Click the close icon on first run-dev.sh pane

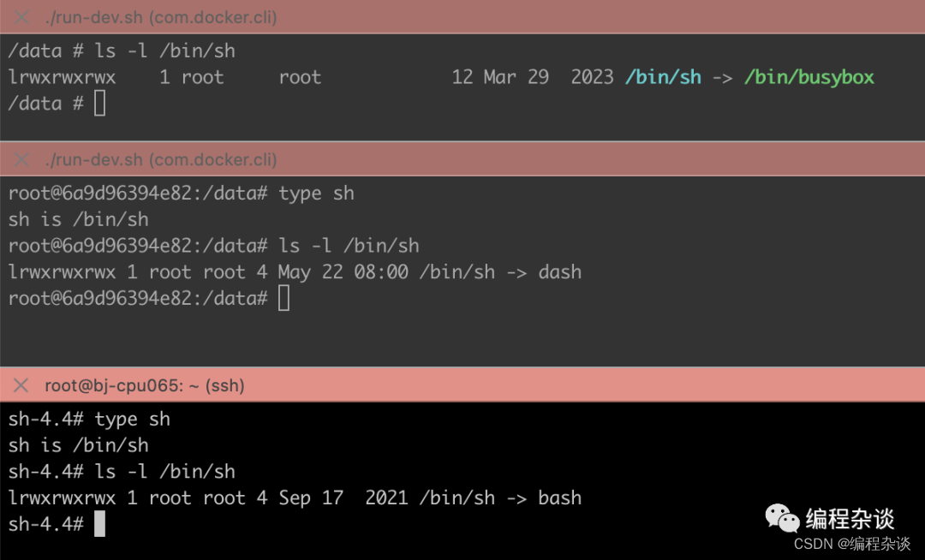(21, 17)
